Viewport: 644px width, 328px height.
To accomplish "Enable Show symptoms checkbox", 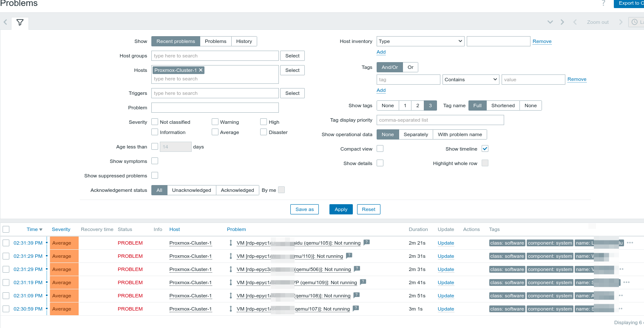I will pos(155,161).
